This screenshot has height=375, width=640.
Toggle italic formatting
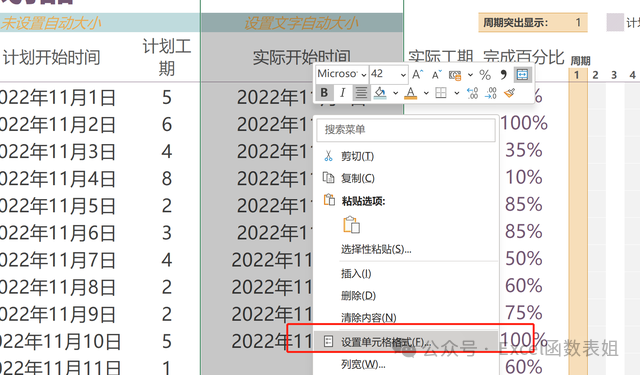point(342,93)
